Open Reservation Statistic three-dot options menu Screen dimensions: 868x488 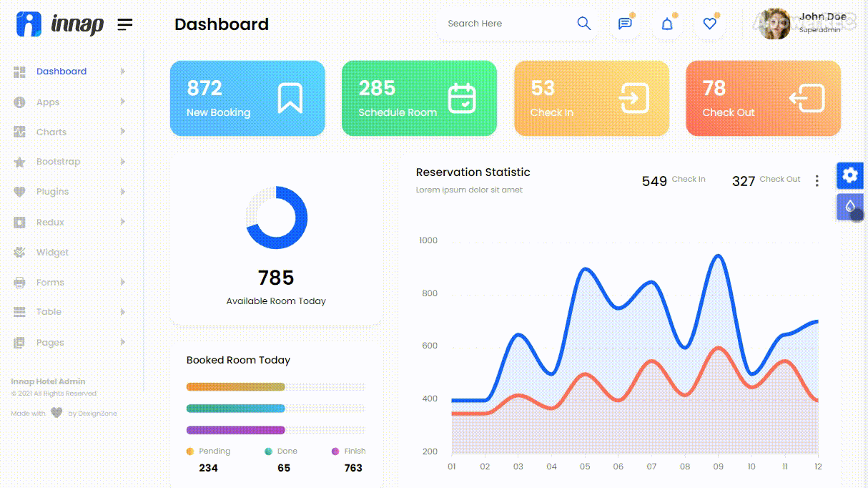817,181
